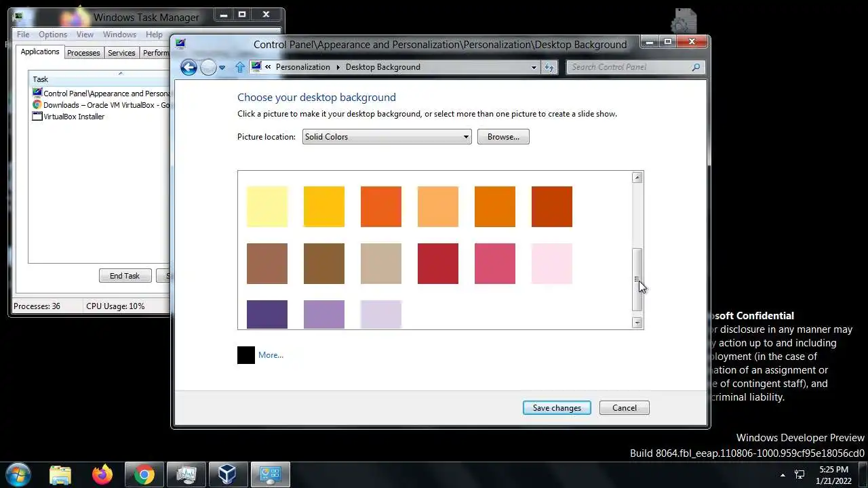Click the color list scroll up arrow
The width and height of the screenshot is (868, 488).
[637, 178]
